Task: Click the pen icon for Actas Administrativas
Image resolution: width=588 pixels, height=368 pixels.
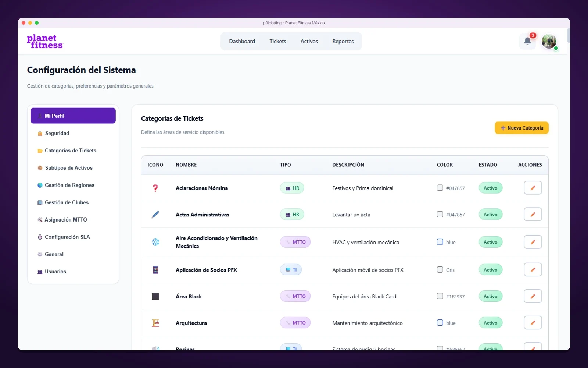Action: [x=155, y=215]
